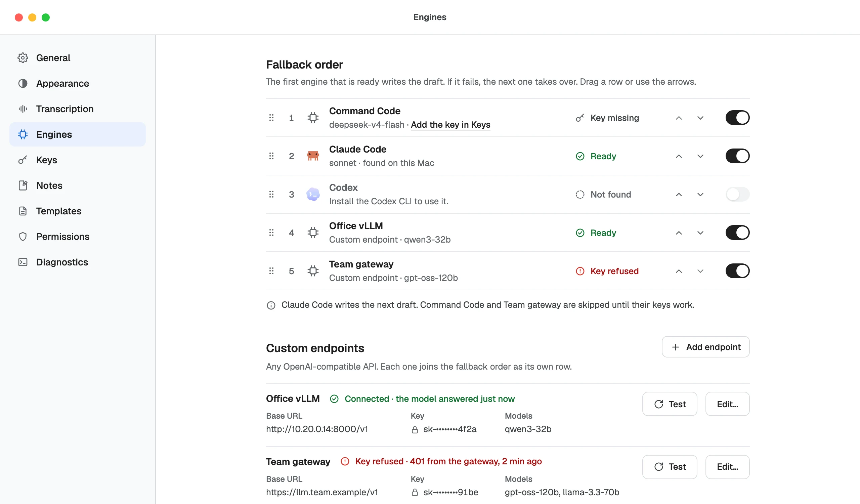This screenshot has width=860, height=504.
Task: Disable the Command Code engine toggle
Action: (x=737, y=118)
